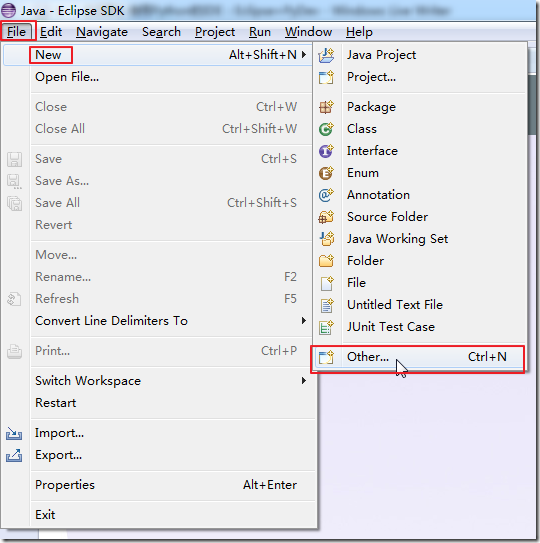Click the Source Folder icon

pos(326,217)
